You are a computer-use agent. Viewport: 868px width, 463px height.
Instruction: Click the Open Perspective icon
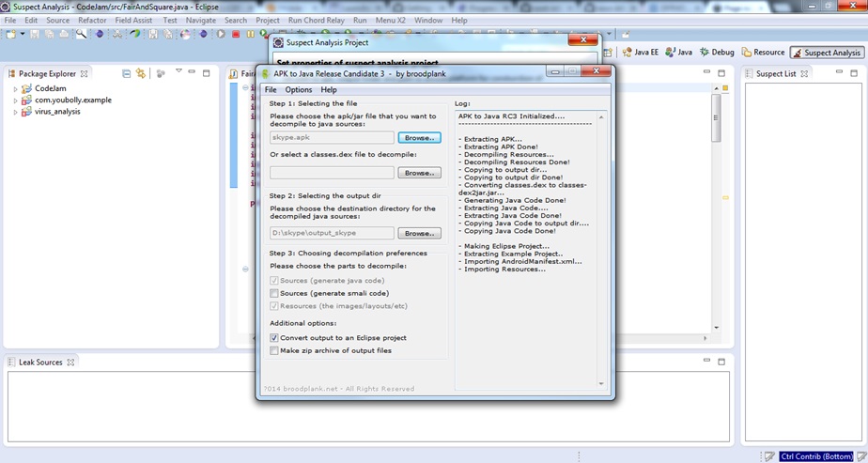(x=608, y=52)
